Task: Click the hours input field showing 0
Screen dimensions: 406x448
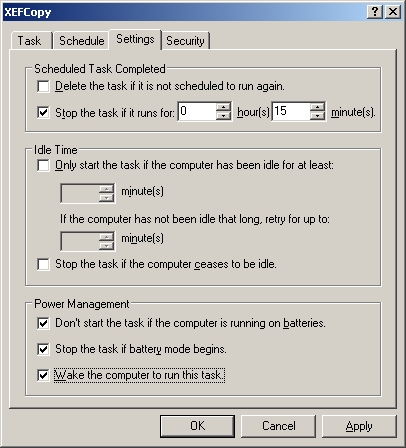Action: [197, 111]
